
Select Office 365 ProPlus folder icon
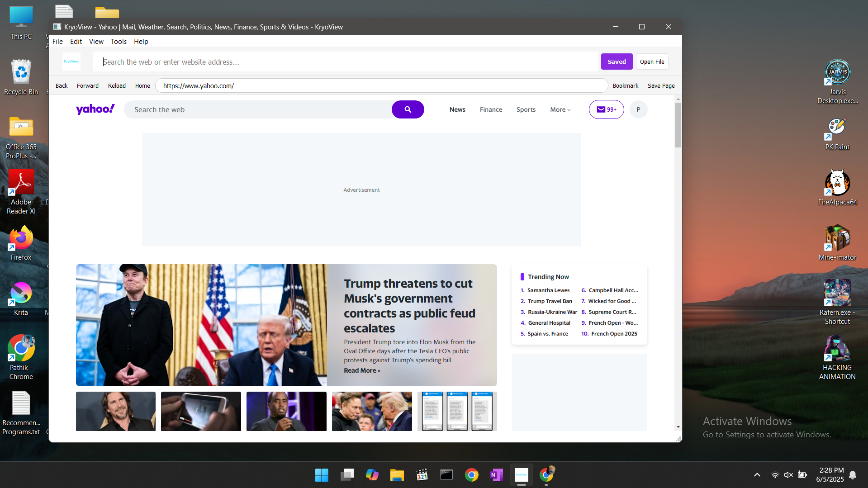click(x=21, y=138)
